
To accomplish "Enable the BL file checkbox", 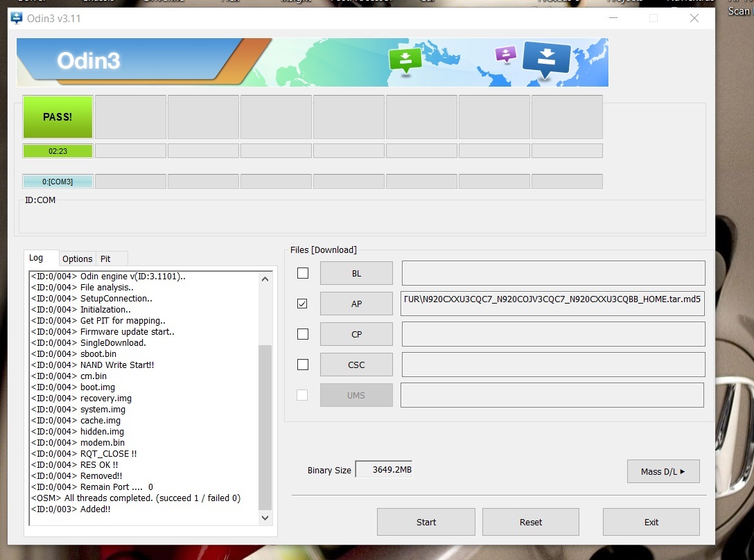I will [303, 273].
